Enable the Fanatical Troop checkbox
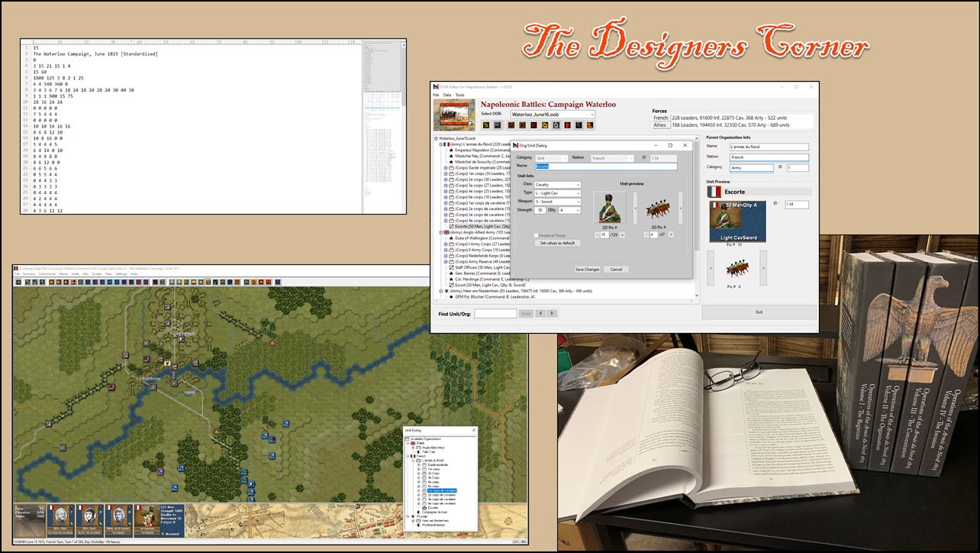 click(x=537, y=235)
